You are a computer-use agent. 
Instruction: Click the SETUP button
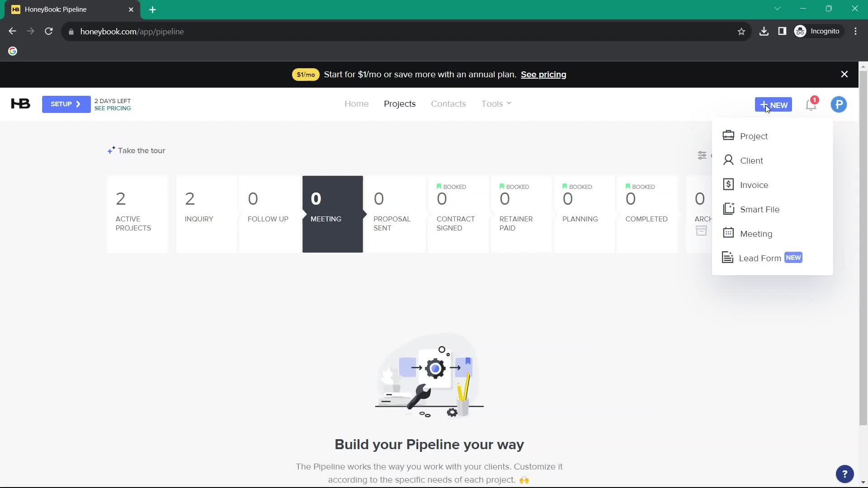(x=66, y=104)
